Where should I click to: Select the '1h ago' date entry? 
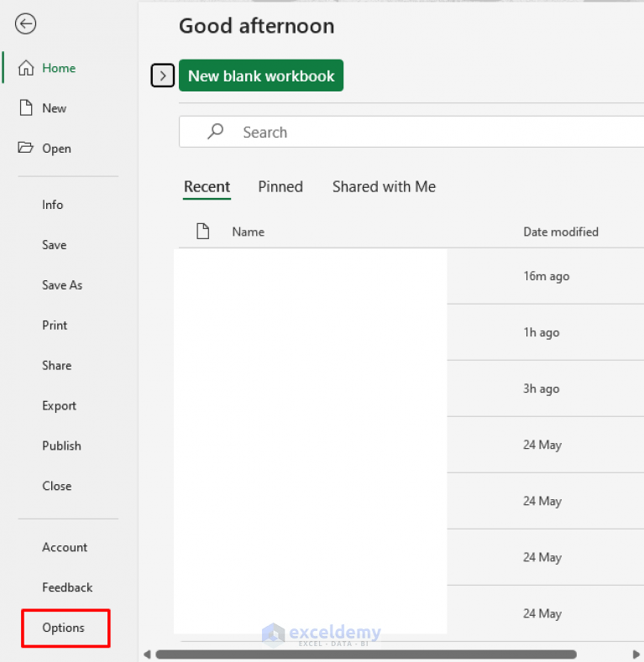[x=542, y=332]
